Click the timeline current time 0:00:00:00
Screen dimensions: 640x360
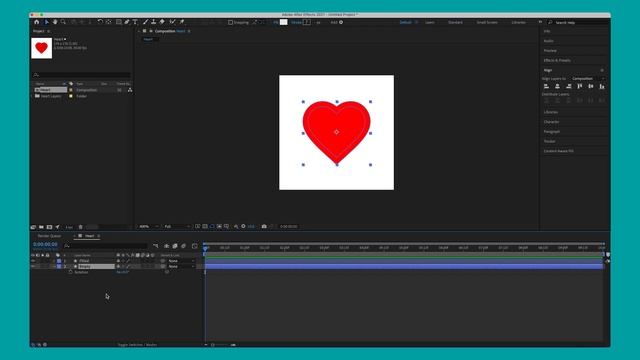(x=45, y=244)
